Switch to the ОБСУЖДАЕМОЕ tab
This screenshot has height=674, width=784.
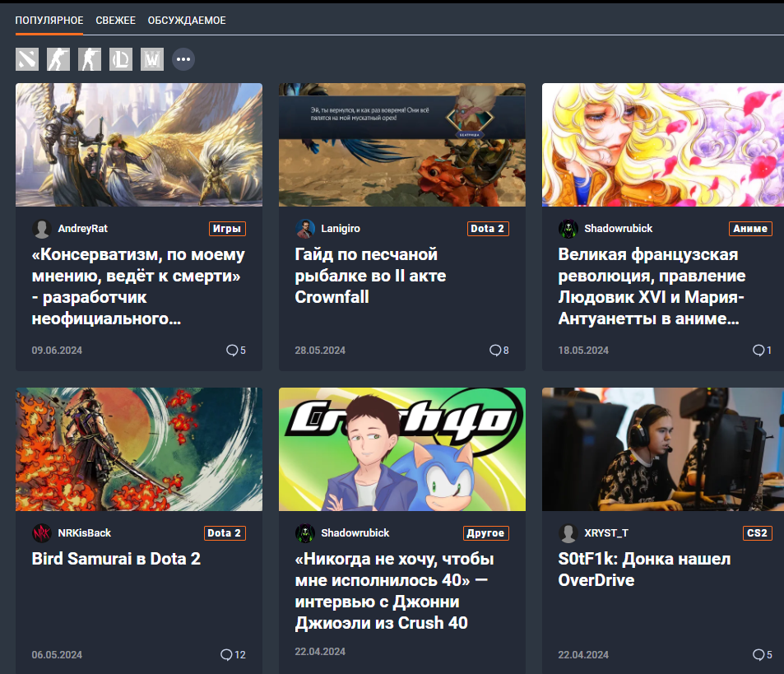187,21
